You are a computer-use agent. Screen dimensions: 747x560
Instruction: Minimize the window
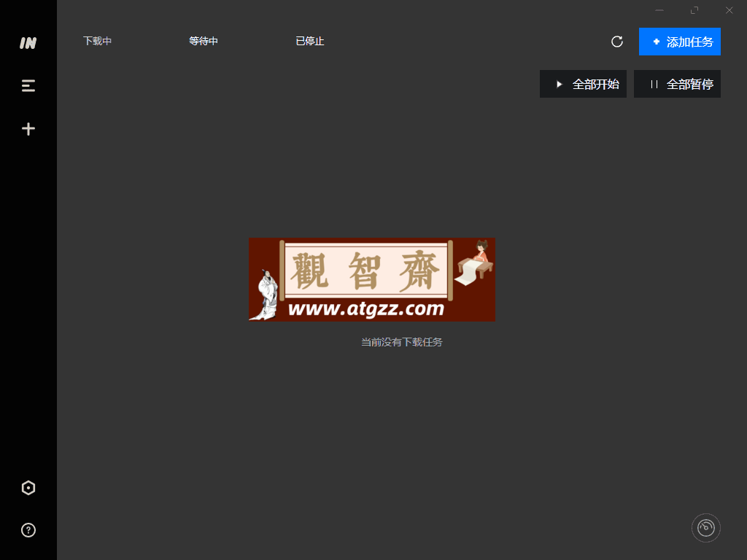coord(659,10)
